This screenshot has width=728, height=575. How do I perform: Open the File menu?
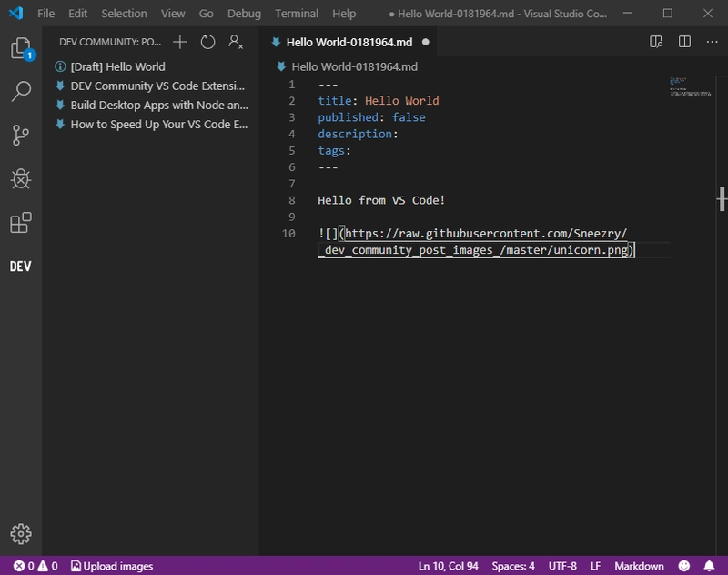46,14
